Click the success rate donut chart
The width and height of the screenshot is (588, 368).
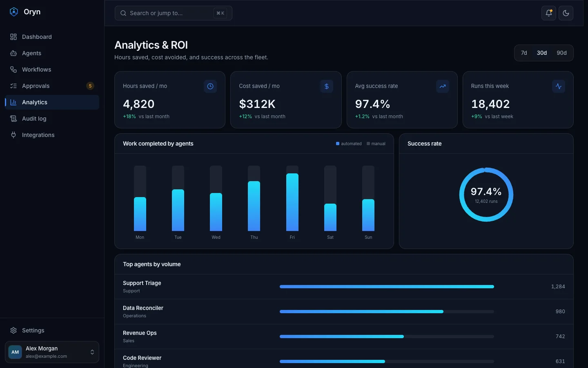coord(486,195)
